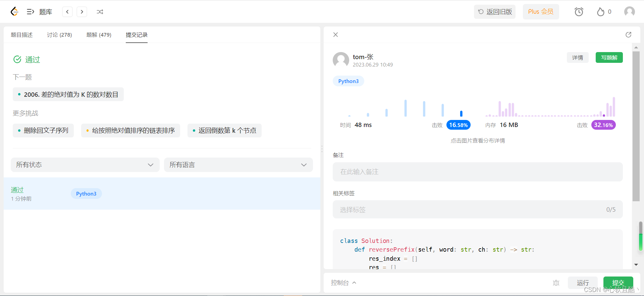Click the 16 MB memory value
The width and height of the screenshot is (644, 296).
[509, 125]
